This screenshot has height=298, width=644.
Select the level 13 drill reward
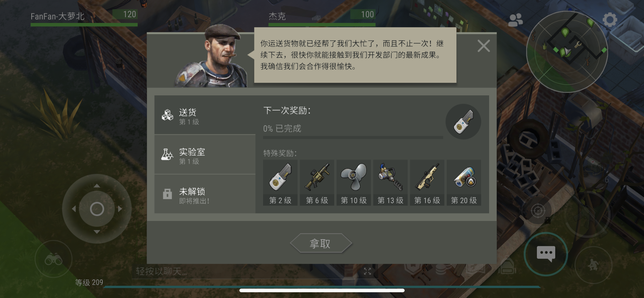coord(390,183)
